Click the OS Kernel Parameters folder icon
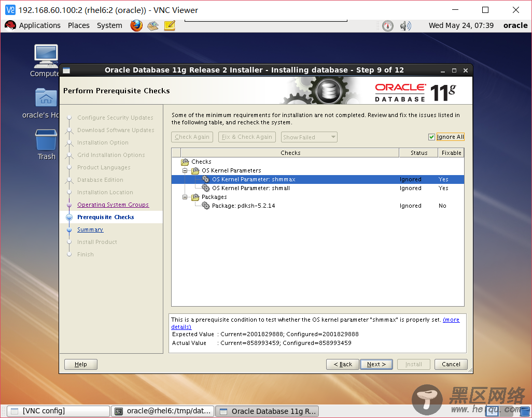532x418 pixels. 195,170
